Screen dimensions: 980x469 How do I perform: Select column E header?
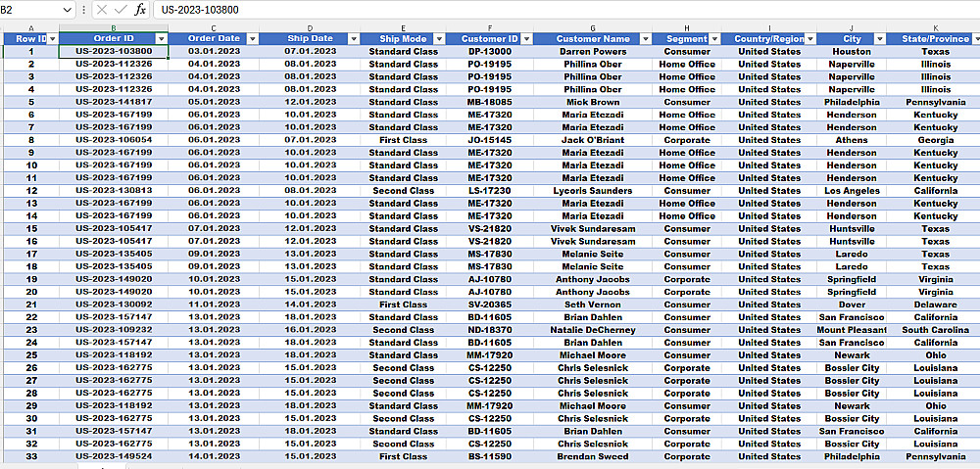403,28
